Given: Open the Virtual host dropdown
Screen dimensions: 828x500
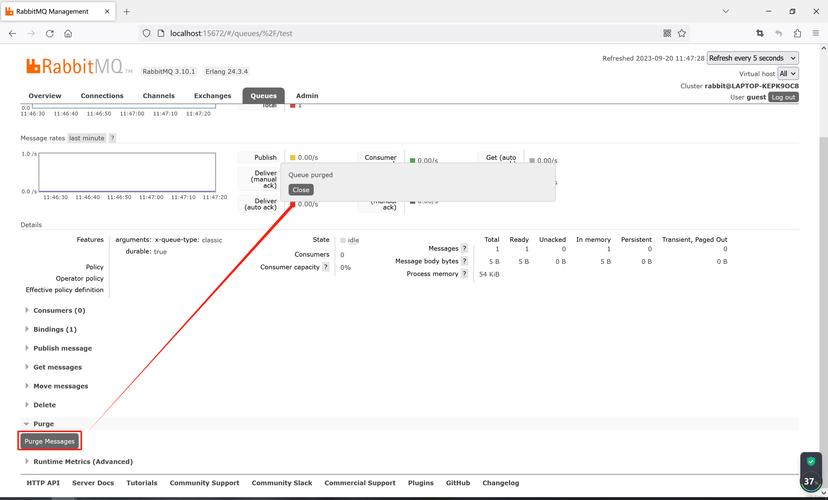Looking at the screenshot, I should click(x=788, y=74).
